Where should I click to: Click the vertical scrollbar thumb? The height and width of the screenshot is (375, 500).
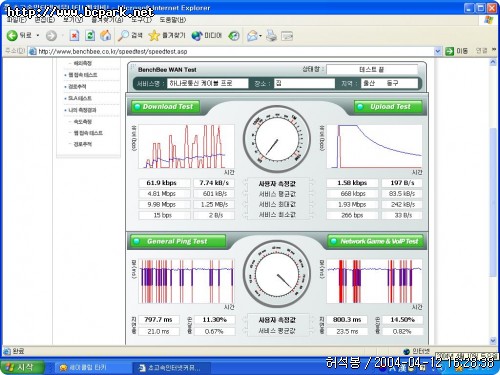(x=493, y=202)
